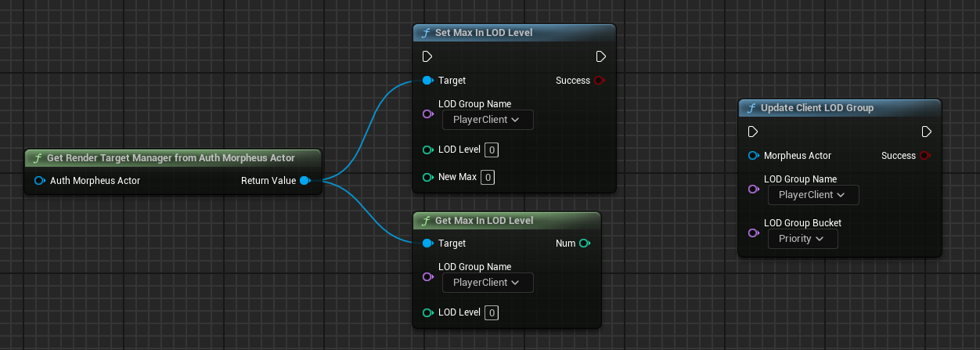Open PlayerClient dropdown in Get Max In LOD Level

(x=488, y=283)
